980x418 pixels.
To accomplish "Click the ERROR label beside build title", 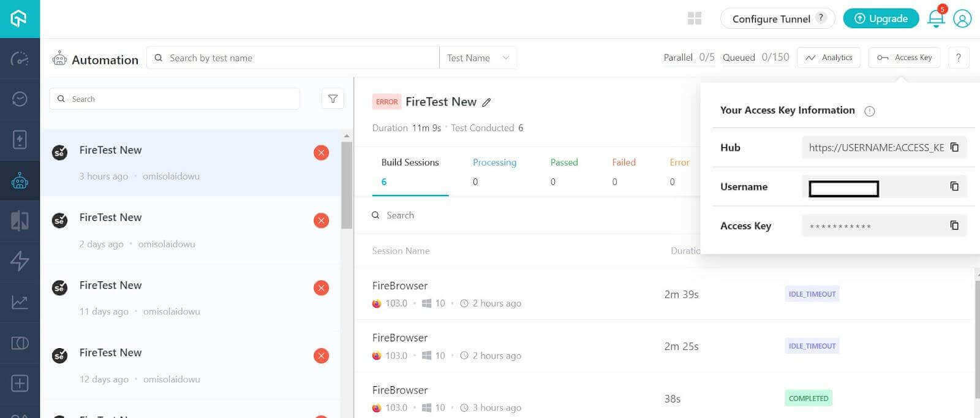I will [x=386, y=102].
